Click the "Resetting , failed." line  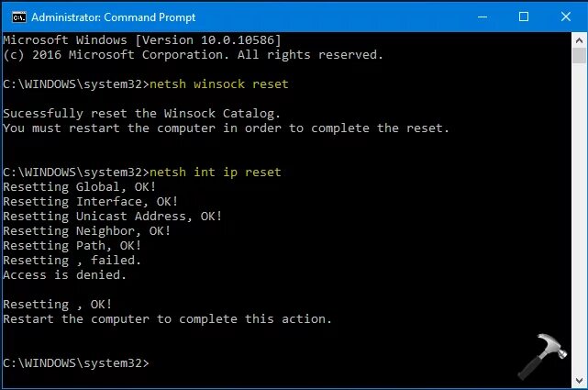(x=72, y=261)
